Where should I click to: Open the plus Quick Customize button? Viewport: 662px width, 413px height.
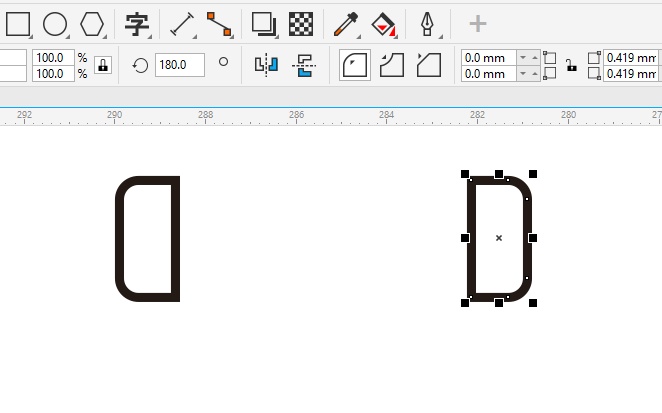(x=478, y=24)
